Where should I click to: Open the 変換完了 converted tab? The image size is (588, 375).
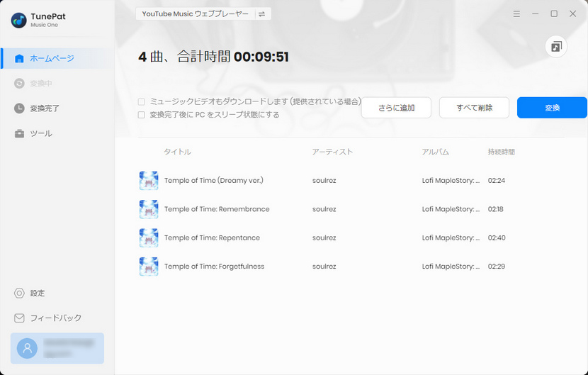(x=58, y=108)
